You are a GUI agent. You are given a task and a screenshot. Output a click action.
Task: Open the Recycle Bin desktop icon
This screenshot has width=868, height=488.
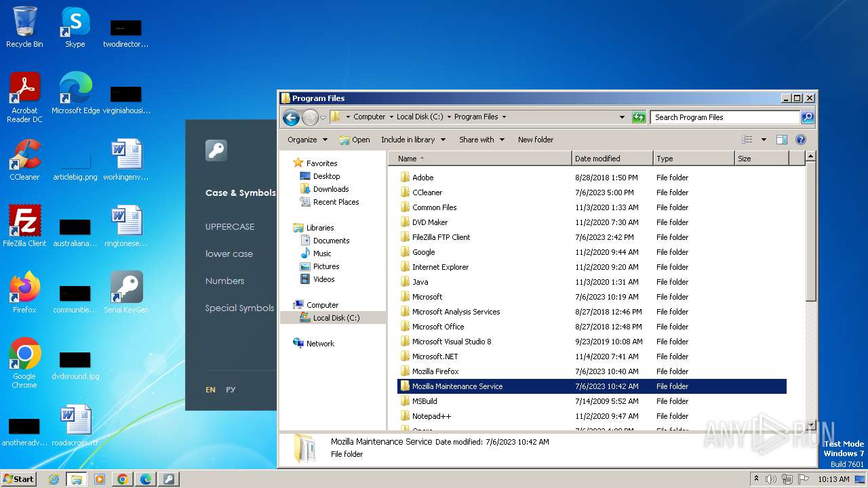click(x=24, y=27)
